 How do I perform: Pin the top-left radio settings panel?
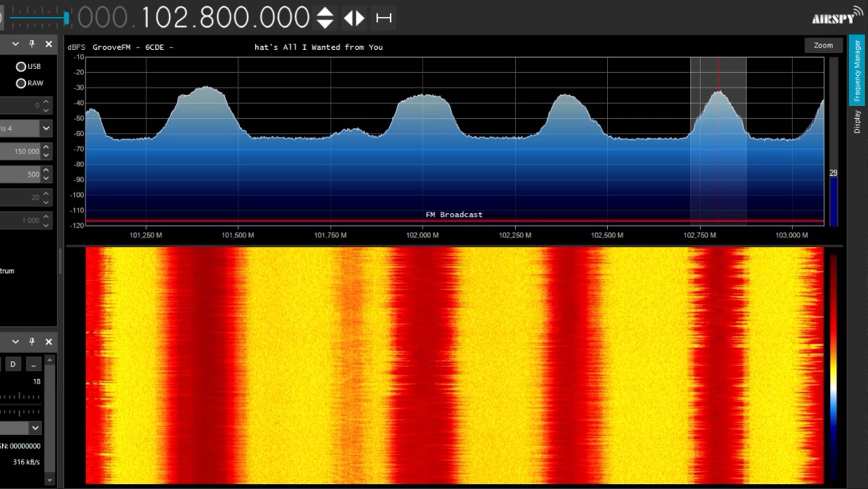(x=32, y=44)
